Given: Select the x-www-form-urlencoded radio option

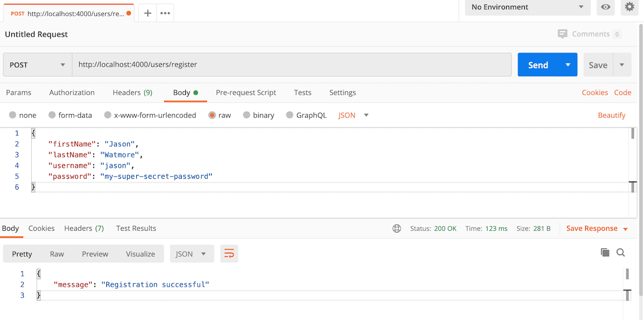Looking at the screenshot, I should [x=107, y=115].
